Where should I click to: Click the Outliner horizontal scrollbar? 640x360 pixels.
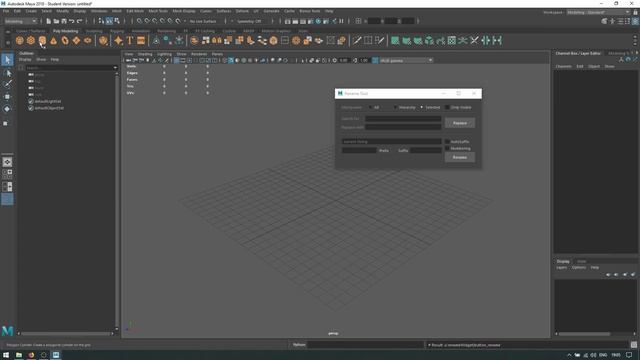66,333
